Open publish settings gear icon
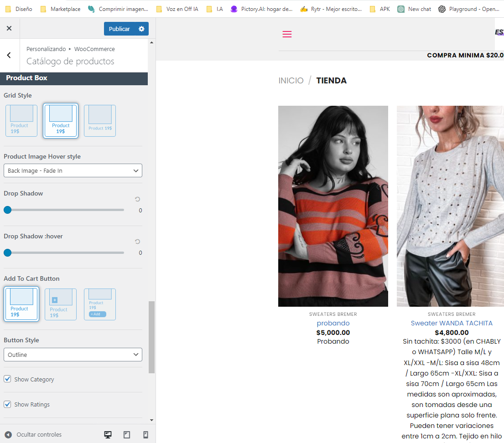 (x=141, y=29)
